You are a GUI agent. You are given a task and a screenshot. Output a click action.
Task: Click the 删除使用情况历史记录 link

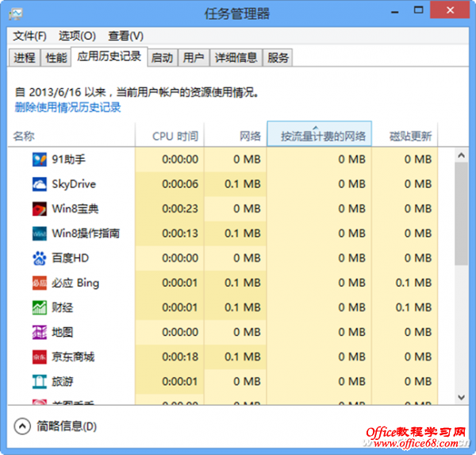point(67,107)
